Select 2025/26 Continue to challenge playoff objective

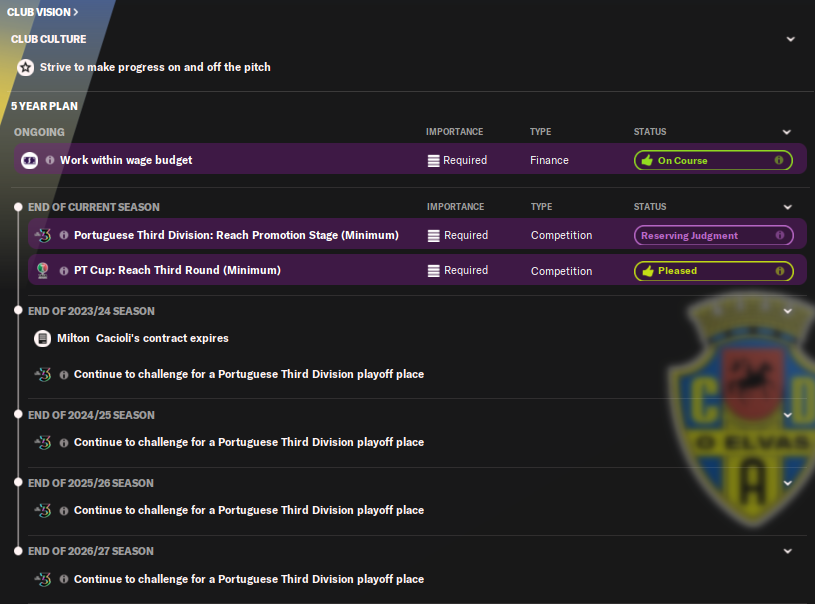coord(248,510)
